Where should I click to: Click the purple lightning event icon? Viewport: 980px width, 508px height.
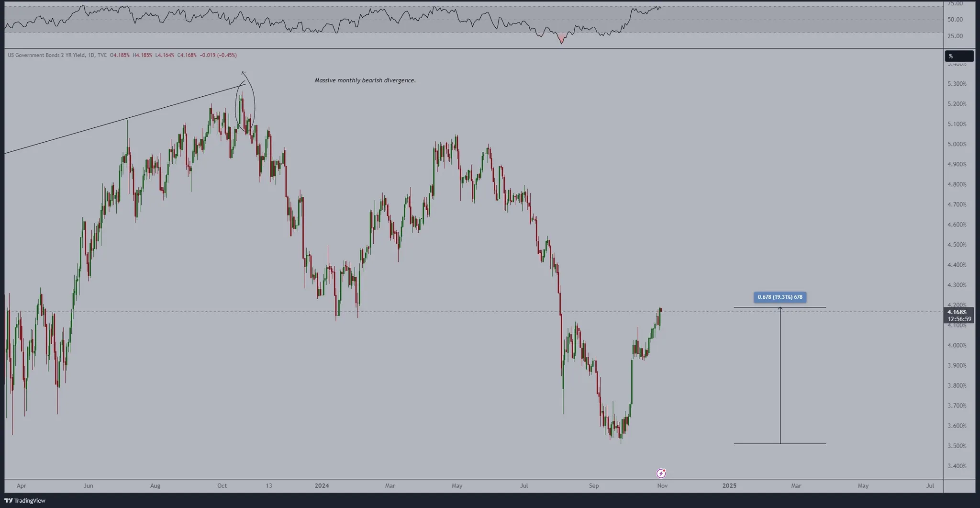pos(661,473)
